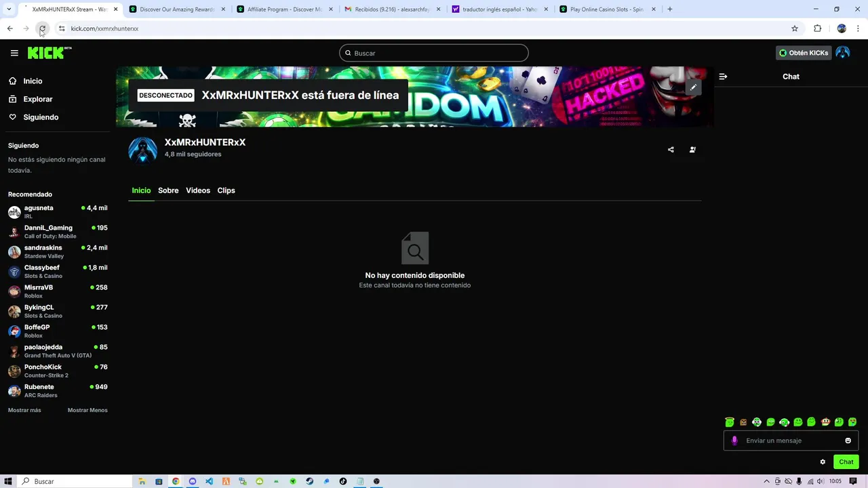Screen dimensions: 868x488
Task: Open the hamburger sidebar menu
Action: (14, 53)
